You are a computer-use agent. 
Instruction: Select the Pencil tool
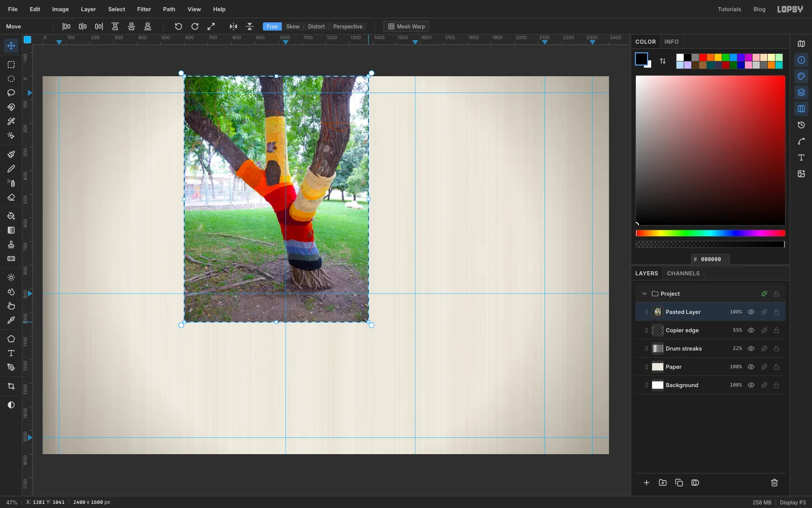tap(11, 169)
